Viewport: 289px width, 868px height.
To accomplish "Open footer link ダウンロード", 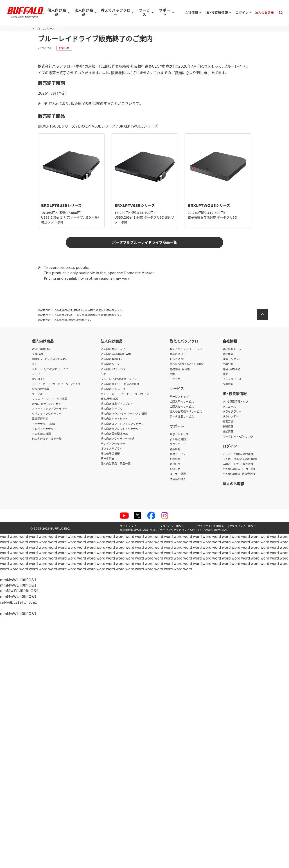I will [x=178, y=444].
